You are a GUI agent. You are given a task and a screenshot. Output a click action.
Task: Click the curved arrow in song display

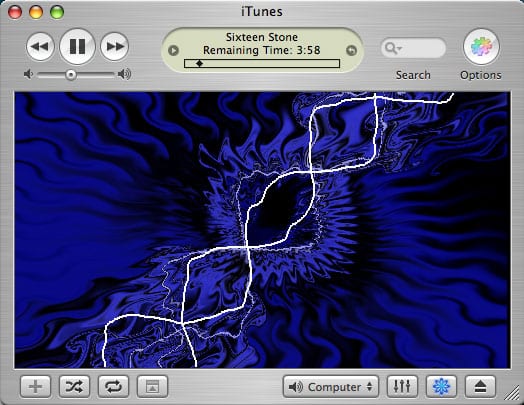[351, 50]
